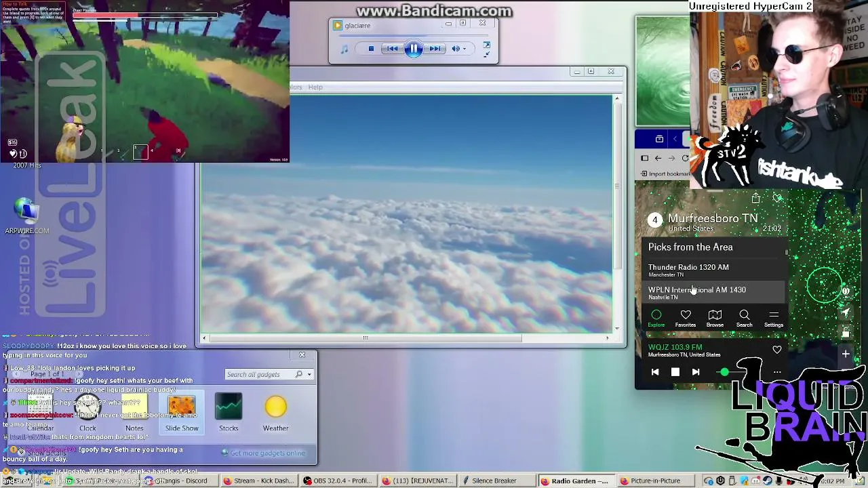Screen dimensions: 868x488
Task: Select the Calendar gadget
Action: point(40,413)
